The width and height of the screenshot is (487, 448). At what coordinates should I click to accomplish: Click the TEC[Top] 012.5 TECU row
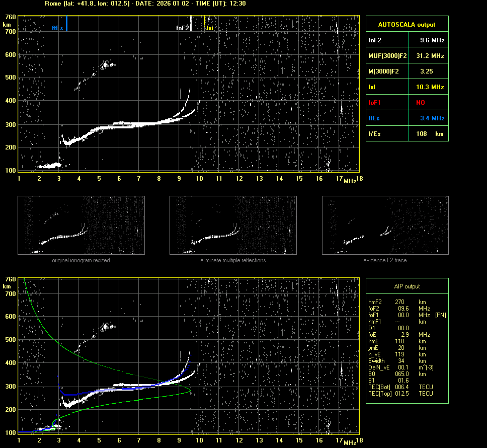pyautogui.click(x=400, y=393)
